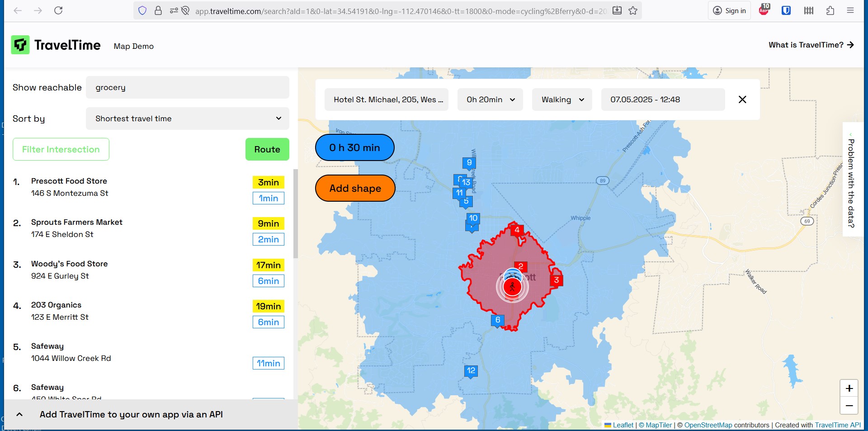The height and width of the screenshot is (431, 868).
Task: Reload the browser page
Action: pos(58,11)
